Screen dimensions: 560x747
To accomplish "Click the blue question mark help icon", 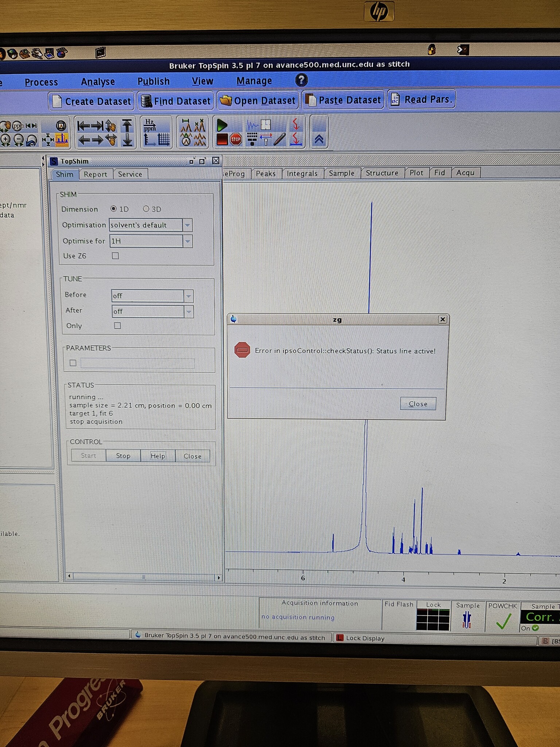I will pyautogui.click(x=301, y=80).
